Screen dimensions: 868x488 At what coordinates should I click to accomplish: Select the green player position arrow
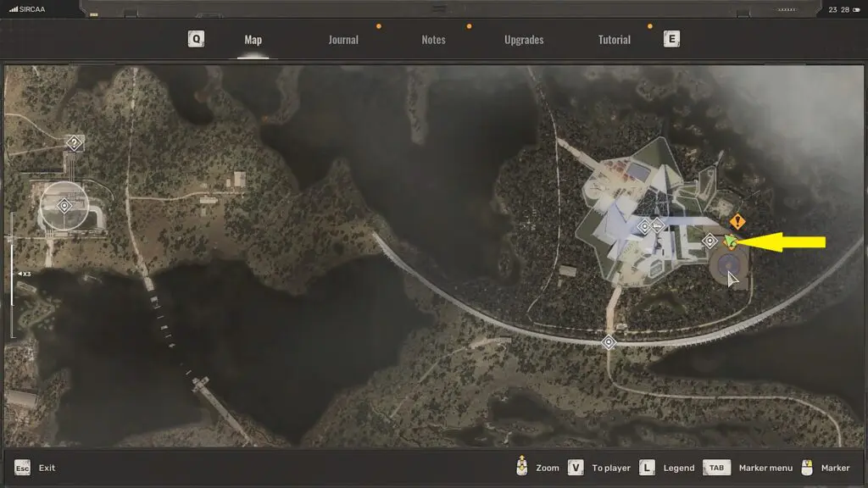coord(730,243)
